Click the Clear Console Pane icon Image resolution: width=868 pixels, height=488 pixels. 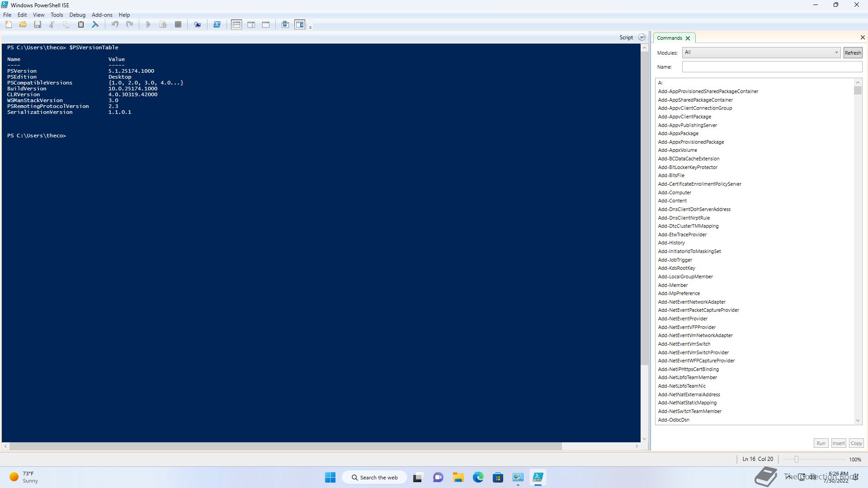[95, 25]
